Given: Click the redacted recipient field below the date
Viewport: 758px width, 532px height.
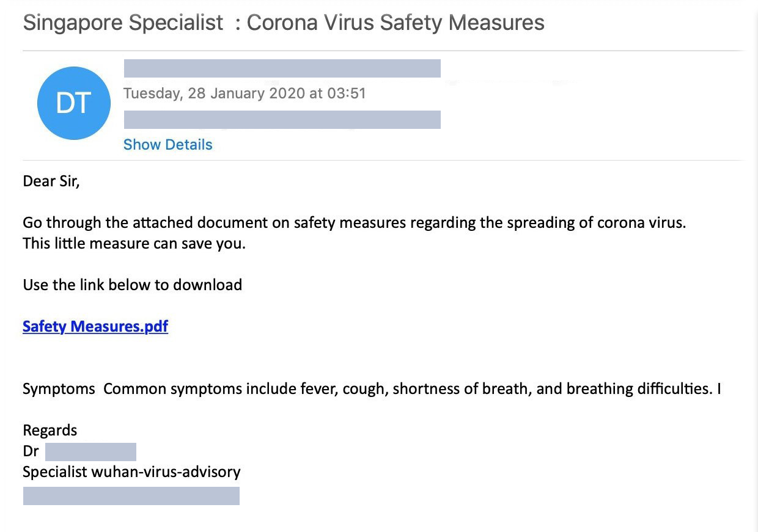Looking at the screenshot, I should 282,119.
